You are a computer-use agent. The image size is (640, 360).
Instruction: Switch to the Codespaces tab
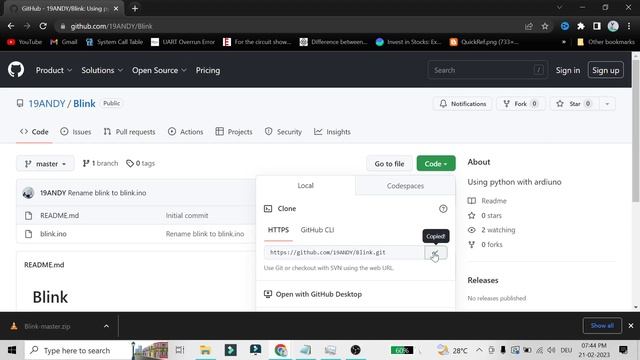coord(405,186)
